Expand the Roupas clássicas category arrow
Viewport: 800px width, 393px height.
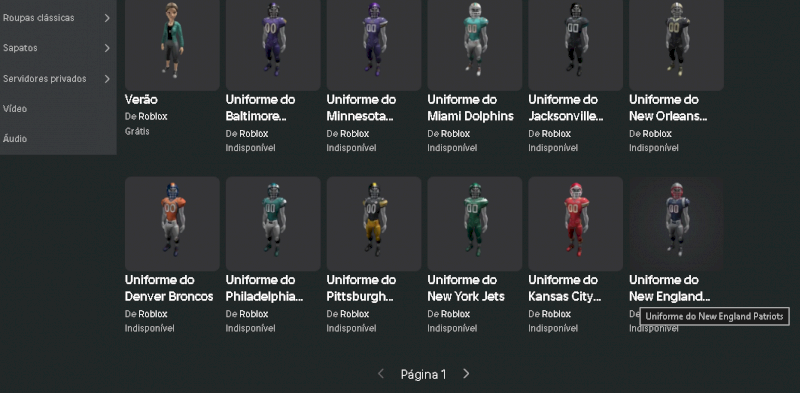107,18
